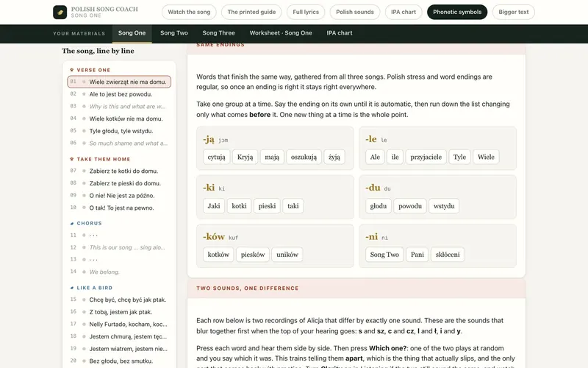Play the word przyjaciele
This screenshot has width=588, height=368.
[x=426, y=157]
